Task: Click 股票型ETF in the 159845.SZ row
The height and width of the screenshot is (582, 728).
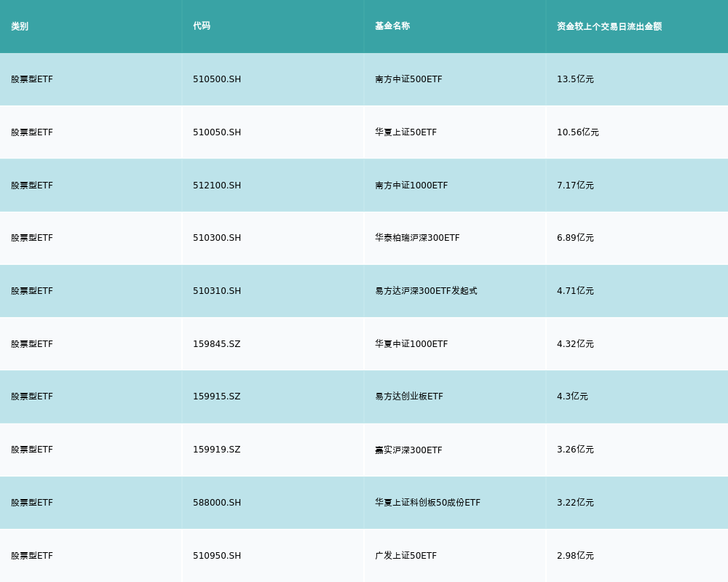Action: coord(32,344)
